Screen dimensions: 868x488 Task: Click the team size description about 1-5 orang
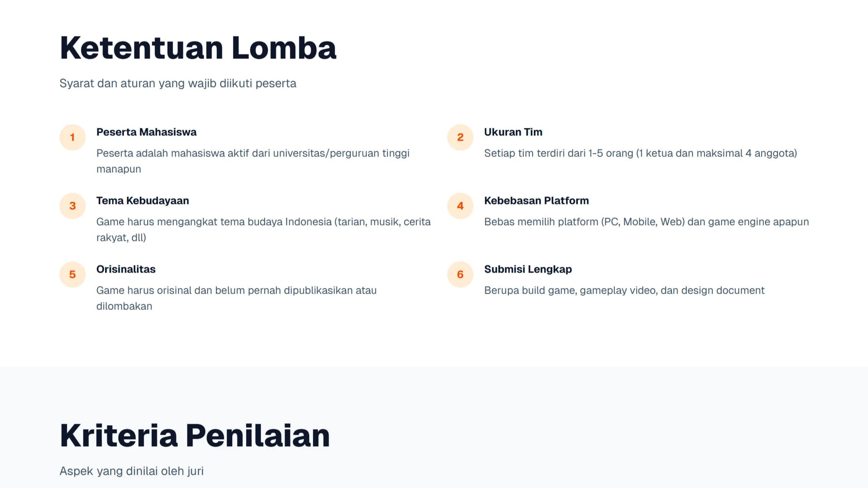pyautogui.click(x=640, y=153)
